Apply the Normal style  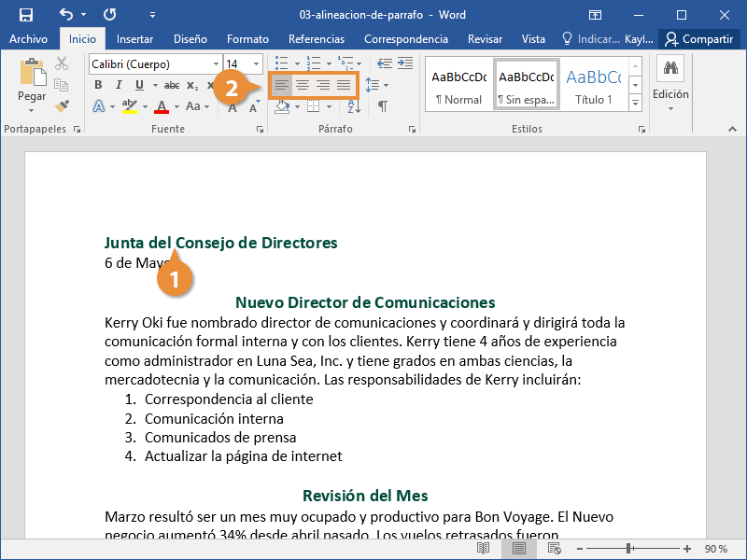pos(458,86)
